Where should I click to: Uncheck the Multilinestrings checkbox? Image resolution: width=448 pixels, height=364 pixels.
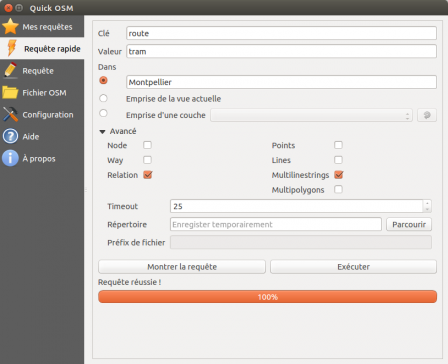click(339, 175)
